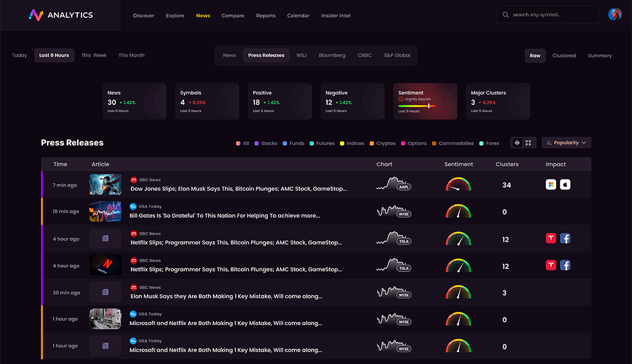Switch to the Bloomberg source tab
The image size is (632, 364).
coord(332,56)
